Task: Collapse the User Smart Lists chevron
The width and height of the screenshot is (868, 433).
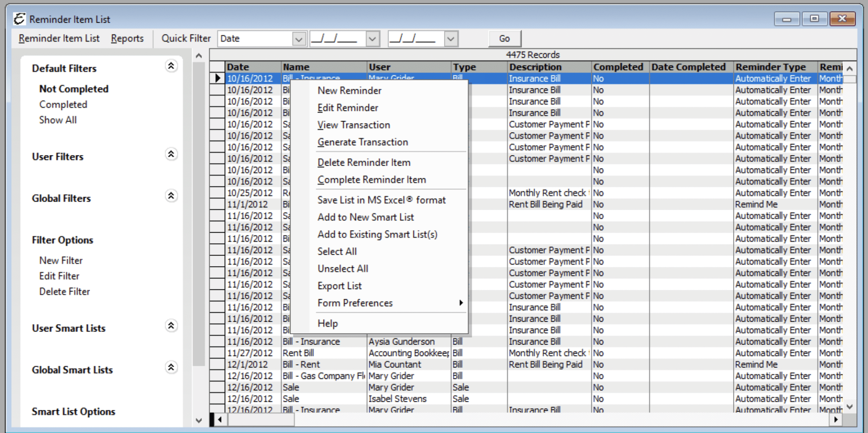Action: click(x=171, y=326)
